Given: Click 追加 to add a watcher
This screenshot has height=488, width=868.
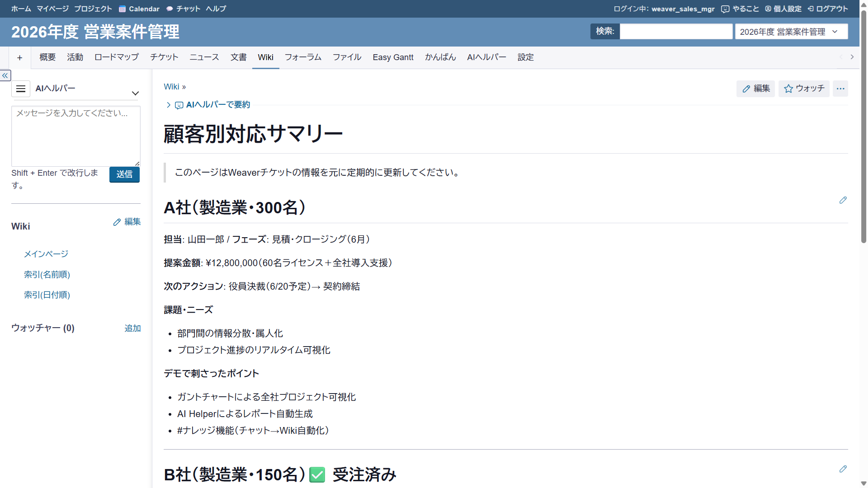Looking at the screenshot, I should pyautogui.click(x=133, y=328).
